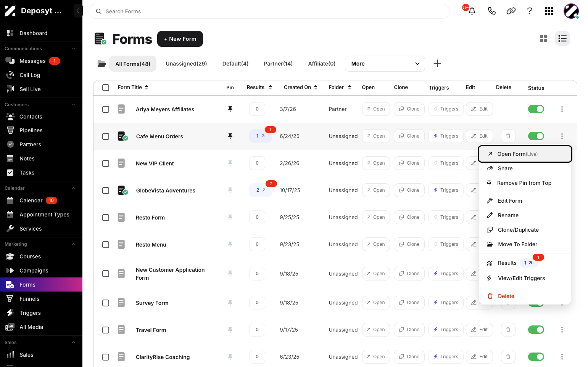This screenshot has height=367, width=588.
Task: Collapse the sidebar with the arrow
Action: (x=78, y=11)
